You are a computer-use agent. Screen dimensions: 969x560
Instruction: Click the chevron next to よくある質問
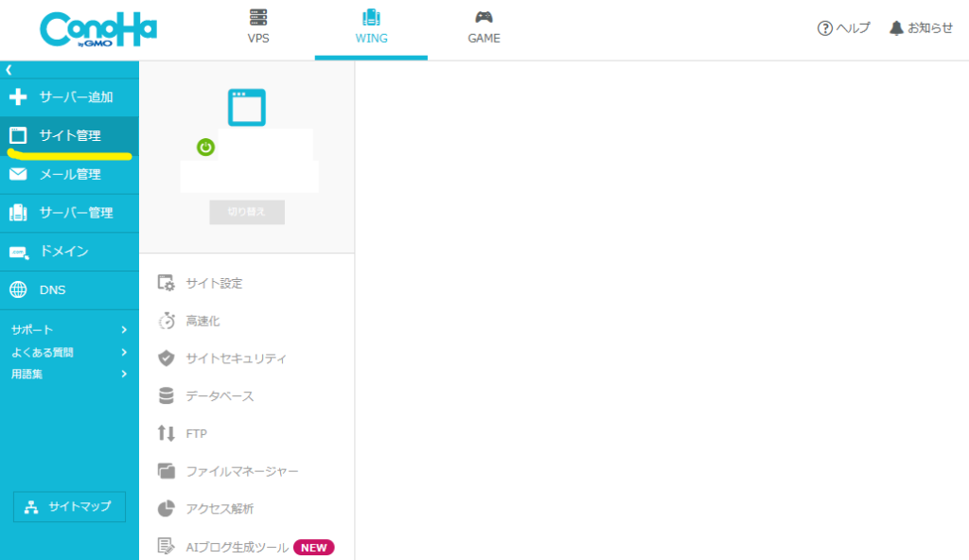124,352
